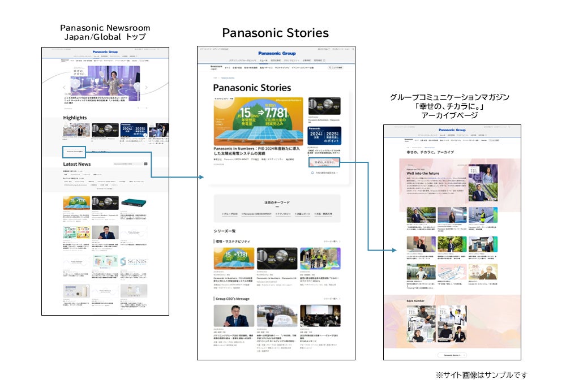Open CEO Message thumbnail of pavilion building outdoors

click(x=277, y=316)
